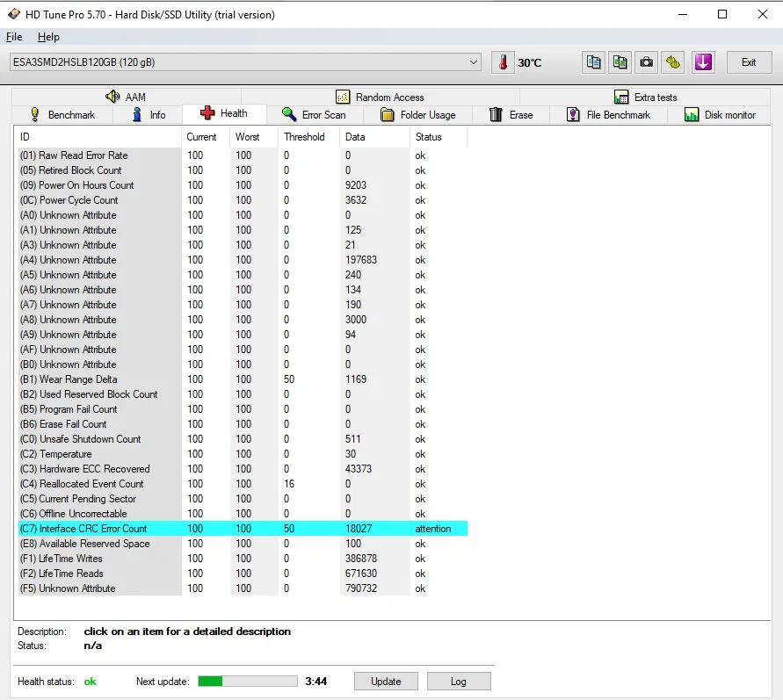The width and height of the screenshot is (783, 700).
Task: Select (C5) Current Pending Sector row
Action: tap(243, 499)
